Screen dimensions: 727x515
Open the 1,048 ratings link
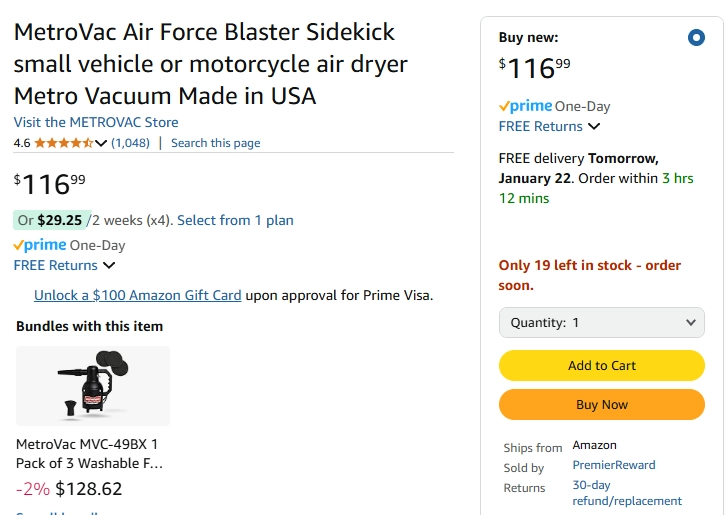tap(130, 143)
